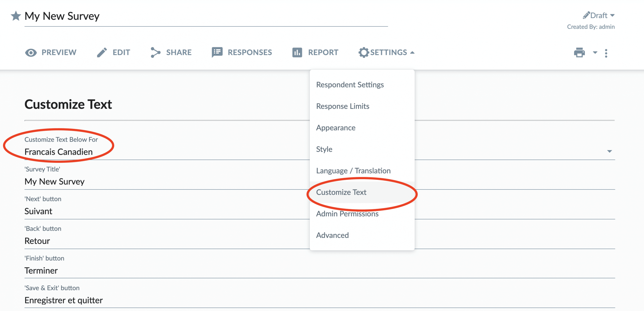
Task: Expand the Francais Canadien language dropdown
Action: [x=609, y=151]
